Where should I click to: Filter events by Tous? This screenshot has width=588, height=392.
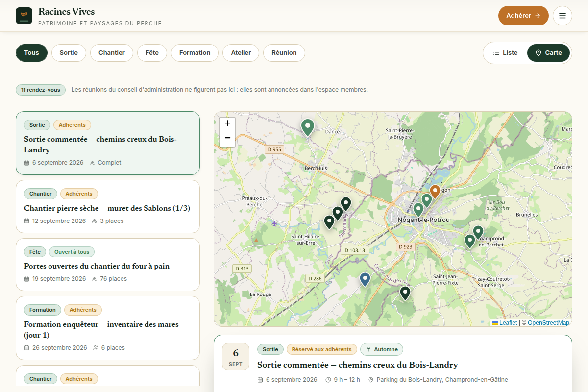point(31,53)
